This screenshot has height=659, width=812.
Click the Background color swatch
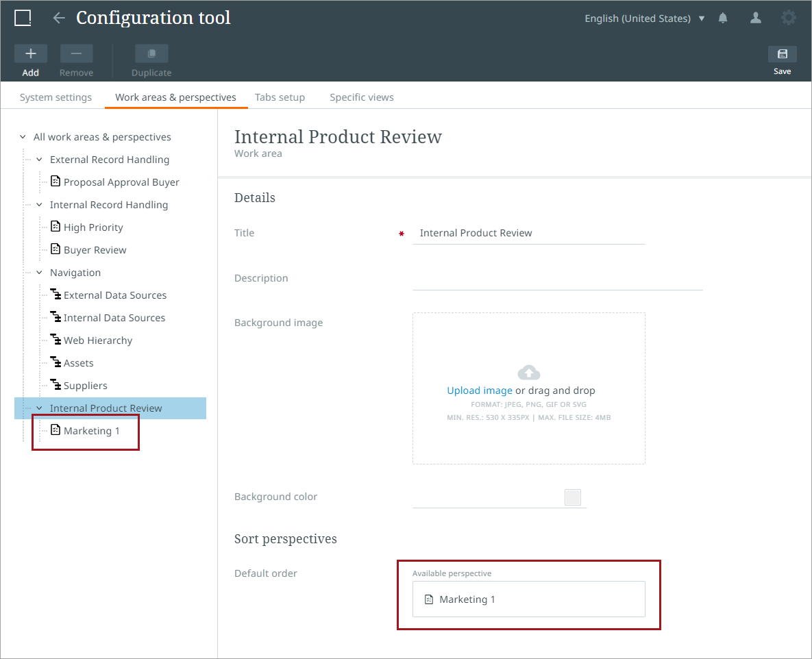[572, 497]
